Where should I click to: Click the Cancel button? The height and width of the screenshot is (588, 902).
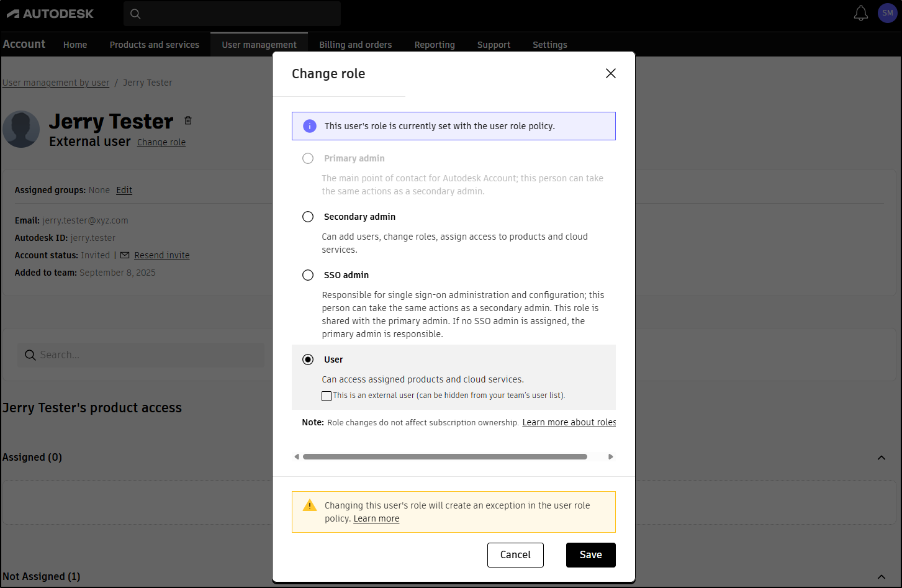515,555
